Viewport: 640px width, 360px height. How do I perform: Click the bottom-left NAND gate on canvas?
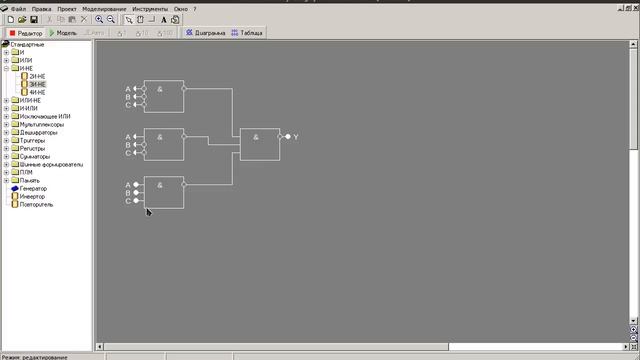click(164, 193)
